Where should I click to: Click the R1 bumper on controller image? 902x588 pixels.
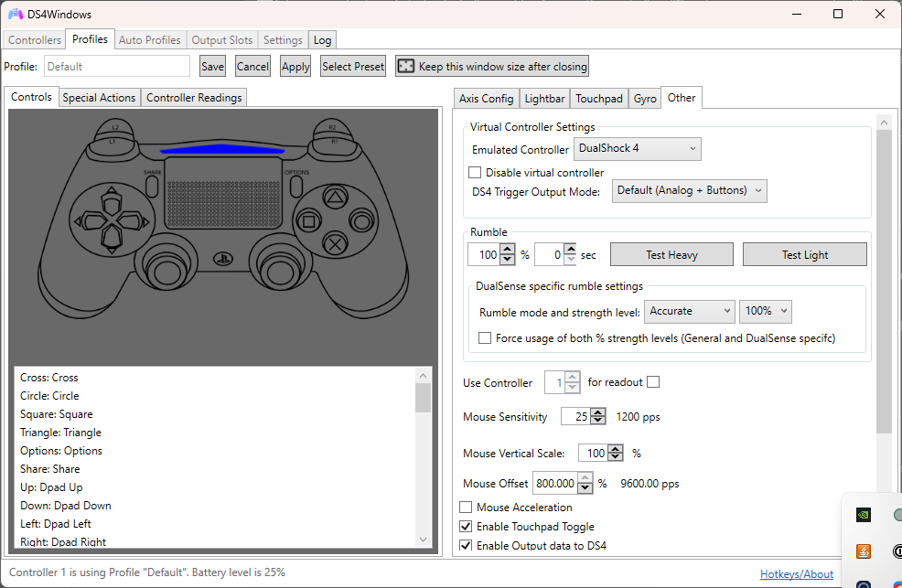pyautogui.click(x=334, y=141)
